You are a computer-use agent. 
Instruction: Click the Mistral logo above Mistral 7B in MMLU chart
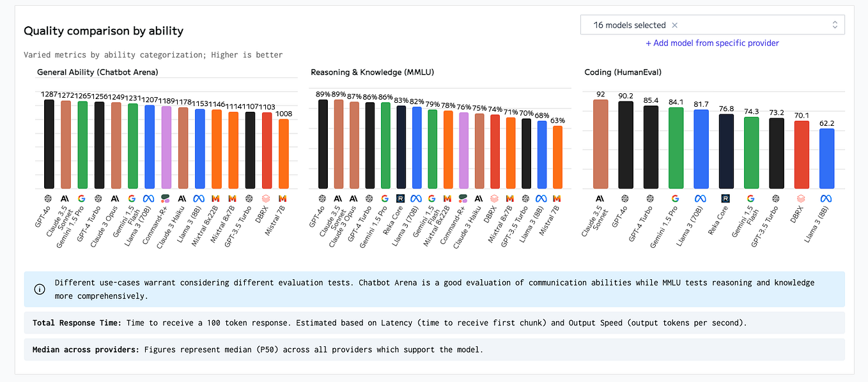click(557, 199)
